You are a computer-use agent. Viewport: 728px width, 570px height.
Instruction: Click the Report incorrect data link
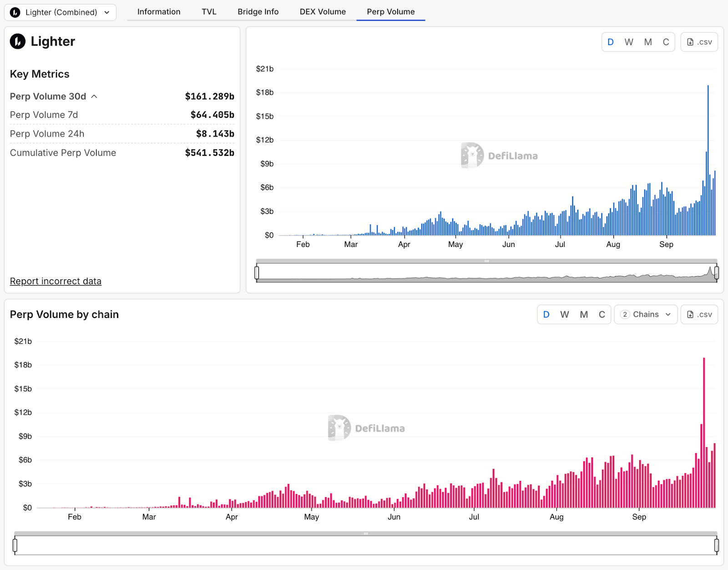56,281
